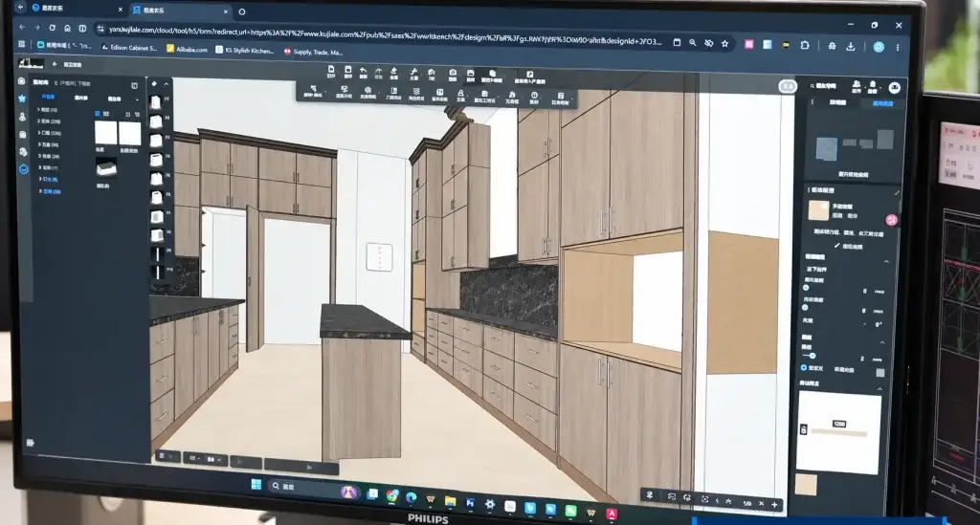Click the blue circle icon in left sidebar

coord(24,169)
